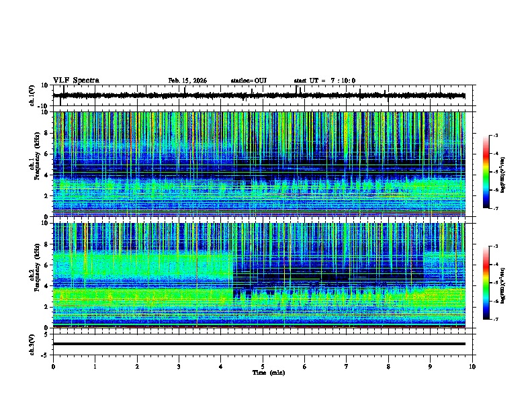Click the ch.1 waveform trace panel
Screen dimensions: 532x411
pos(264,95)
